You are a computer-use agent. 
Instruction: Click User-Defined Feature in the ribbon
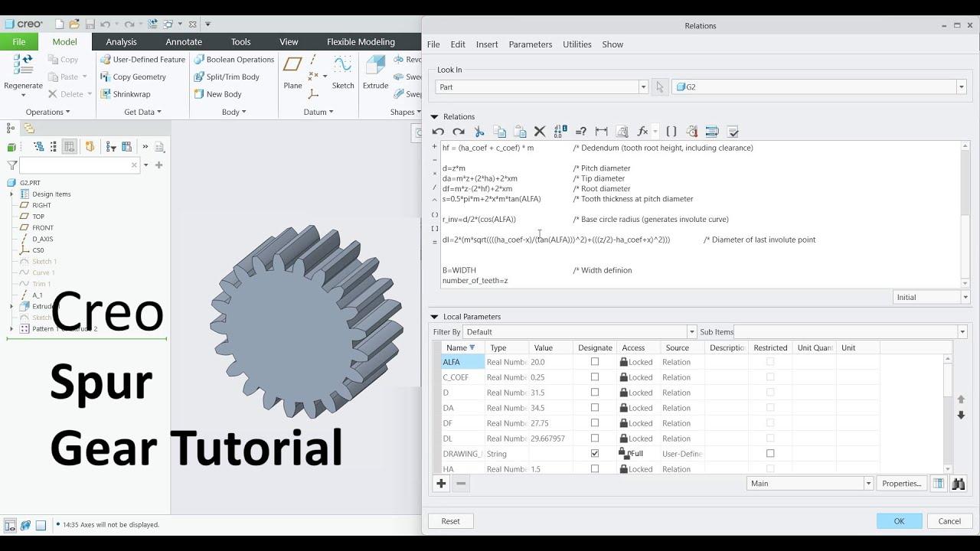pos(142,60)
